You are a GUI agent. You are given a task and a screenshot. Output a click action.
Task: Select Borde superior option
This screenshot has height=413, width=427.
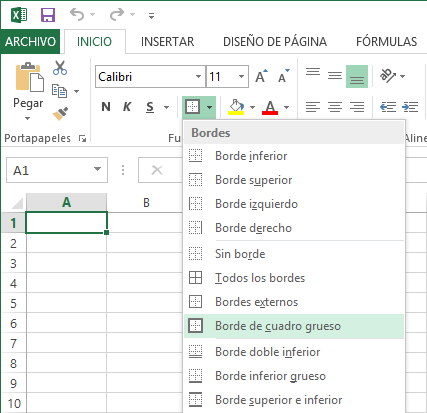click(x=294, y=180)
